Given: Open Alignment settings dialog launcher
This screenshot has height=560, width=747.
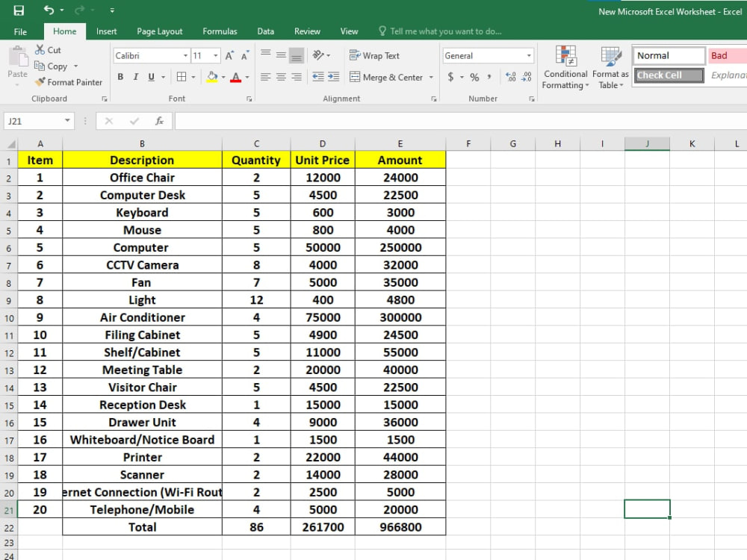Looking at the screenshot, I should point(433,99).
